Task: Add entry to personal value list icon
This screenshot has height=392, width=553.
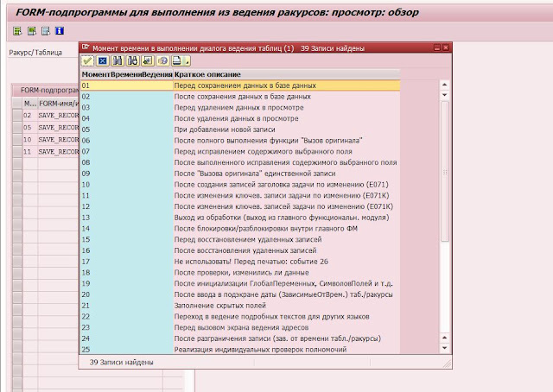Action: pyautogui.click(x=148, y=61)
